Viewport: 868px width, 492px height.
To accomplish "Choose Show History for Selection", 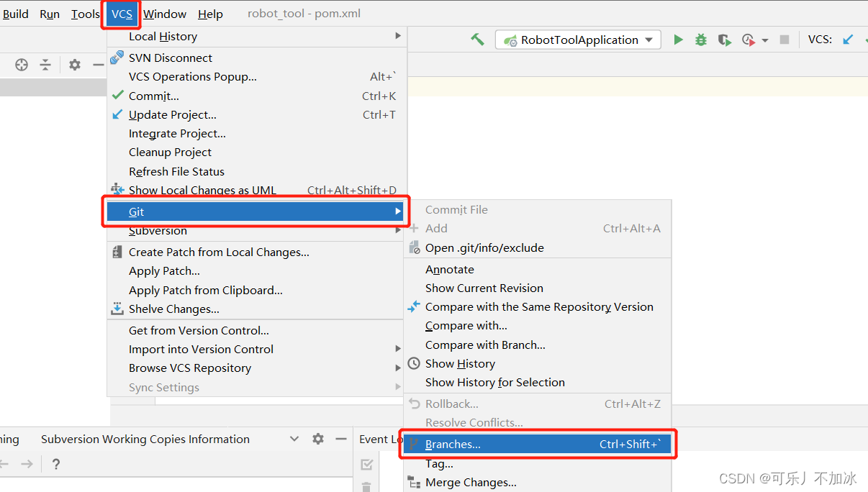I will click(538, 382).
